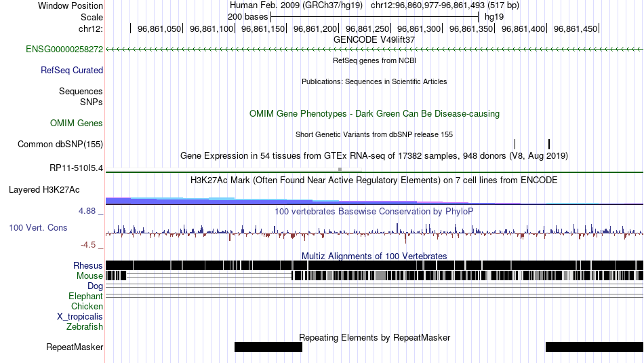
Task: Click the Layered H3K27Ac track label
Action: point(44,190)
